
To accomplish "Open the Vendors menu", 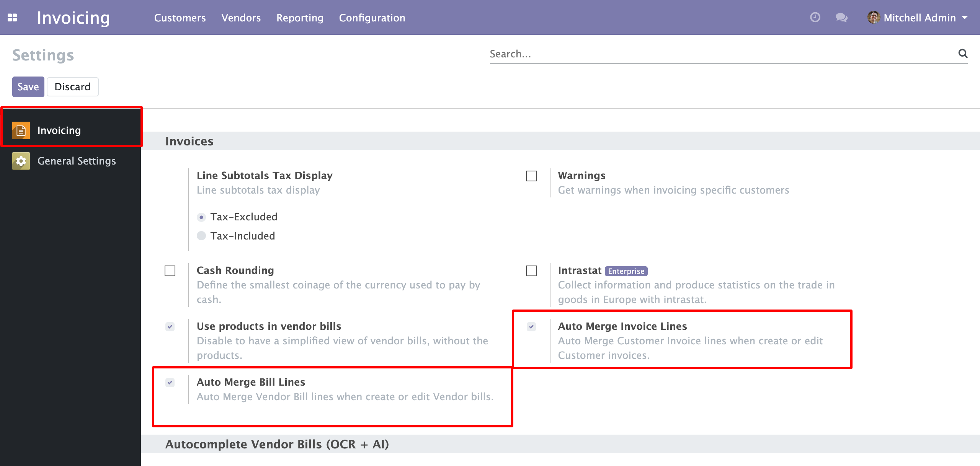I will pos(241,18).
